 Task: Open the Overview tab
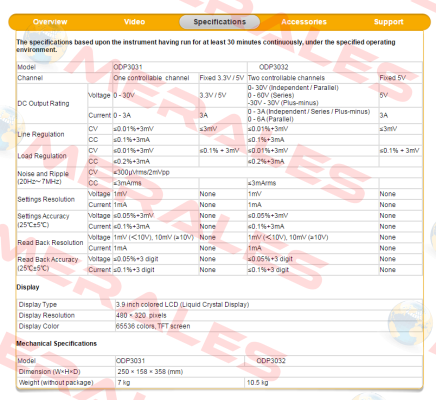[x=50, y=22]
